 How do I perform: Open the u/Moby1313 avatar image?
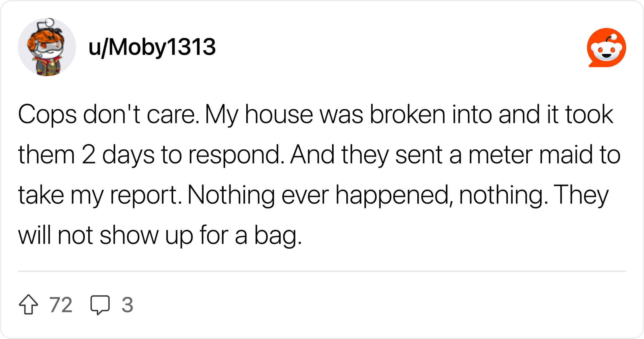click(x=47, y=47)
